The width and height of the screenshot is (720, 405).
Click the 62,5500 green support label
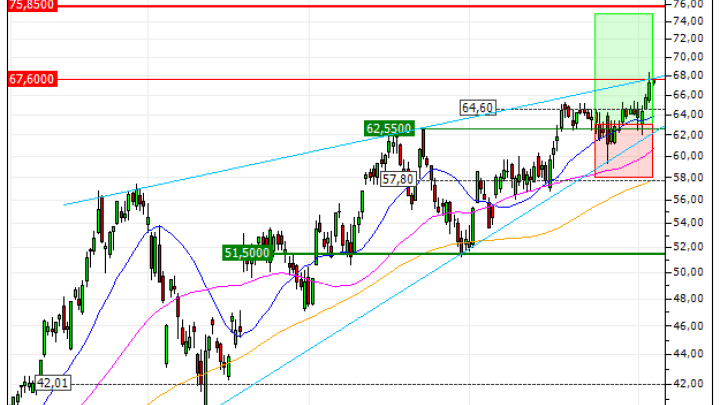389,129
